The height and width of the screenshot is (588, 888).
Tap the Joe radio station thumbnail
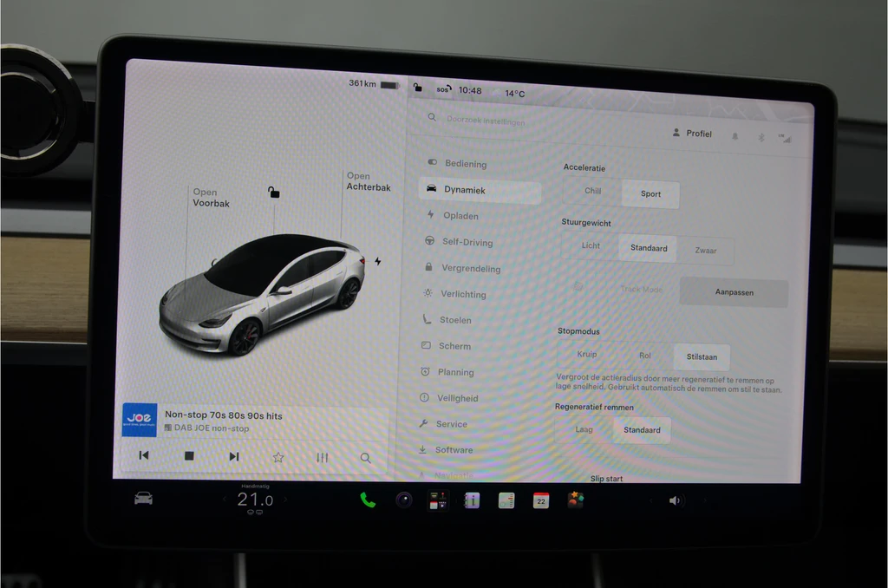click(x=140, y=420)
